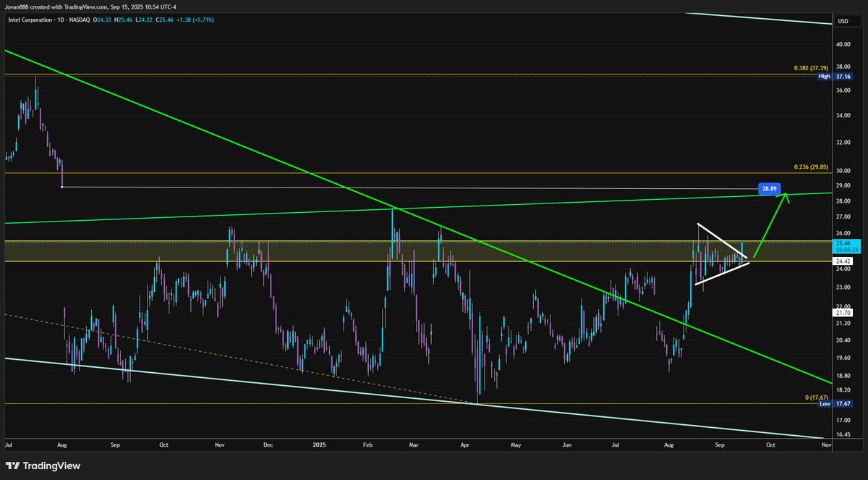This screenshot has height=480, width=868.
Task: Select the blue 28.89 price target label
Action: point(769,188)
